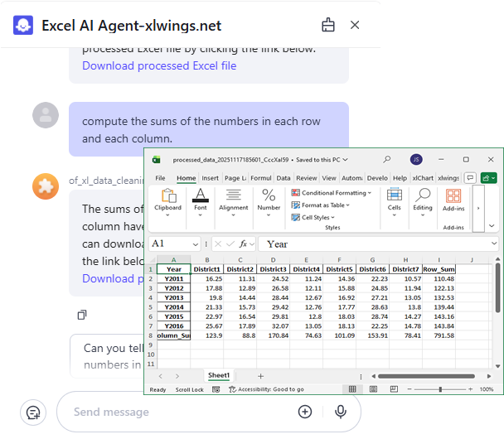The image size is (504, 439).
Task: Collapse the ribbon with the chevron arrow
Action: (x=492, y=226)
